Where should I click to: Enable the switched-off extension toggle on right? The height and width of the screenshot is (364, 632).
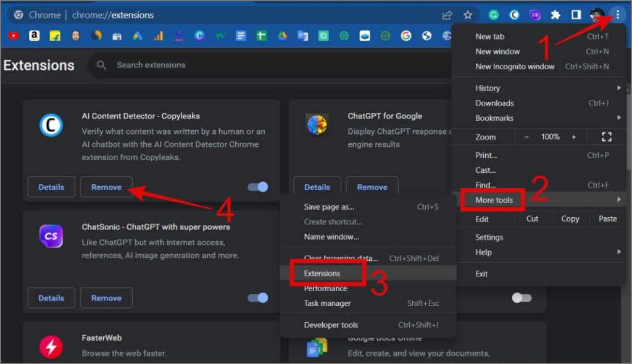coord(522,298)
